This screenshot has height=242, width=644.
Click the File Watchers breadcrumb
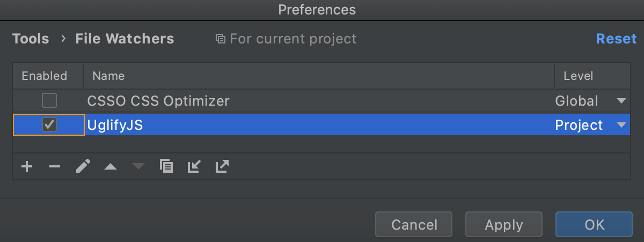pos(125,39)
